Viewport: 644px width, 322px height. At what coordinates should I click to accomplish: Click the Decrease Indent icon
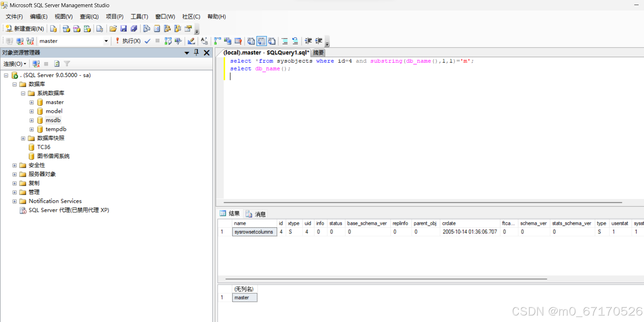tap(308, 41)
